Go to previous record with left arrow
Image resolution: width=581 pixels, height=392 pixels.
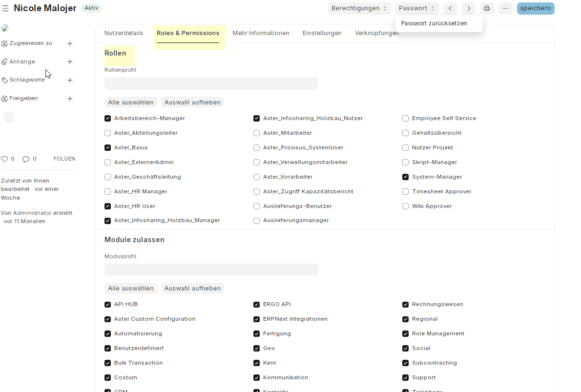pyautogui.click(x=450, y=8)
